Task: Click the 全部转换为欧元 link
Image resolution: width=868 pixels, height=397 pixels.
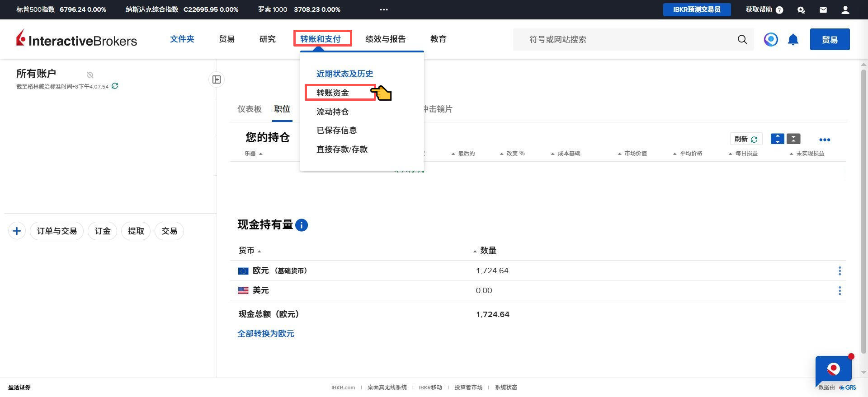Action: pos(266,333)
